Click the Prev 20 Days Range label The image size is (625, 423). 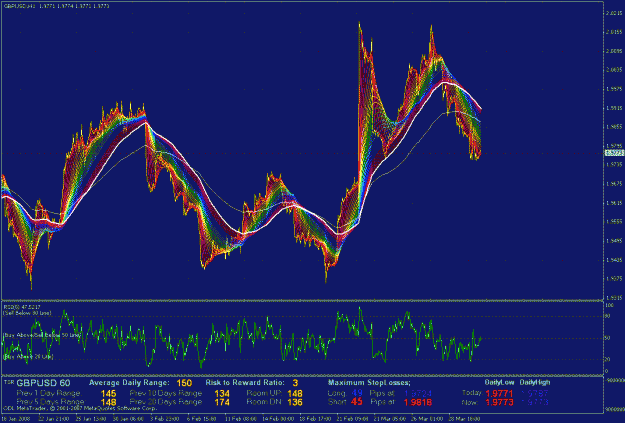[x=166, y=401]
